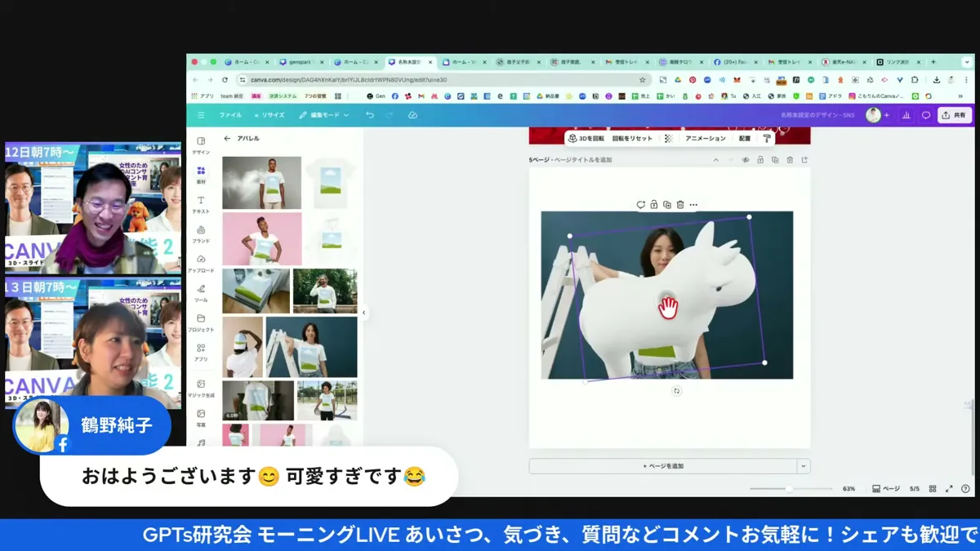Click the ＋ページを追加 button
Image resolution: width=980 pixels, height=551 pixels.
(663, 466)
